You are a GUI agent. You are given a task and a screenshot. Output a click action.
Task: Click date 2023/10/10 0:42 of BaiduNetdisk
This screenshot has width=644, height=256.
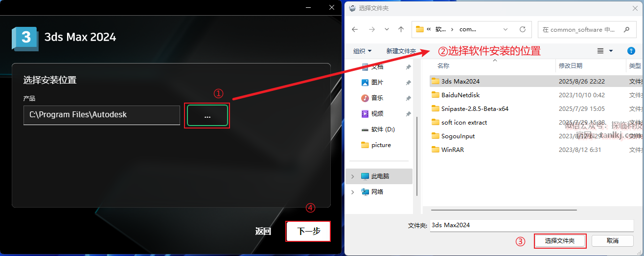coord(581,95)
